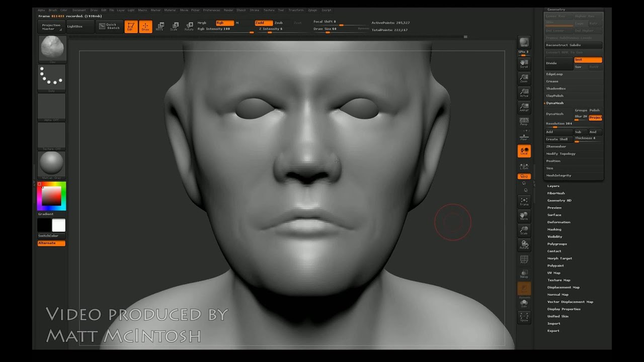Click the Rotate view icon in right shelf
The image size is (644, 362).
click(524, 245)
